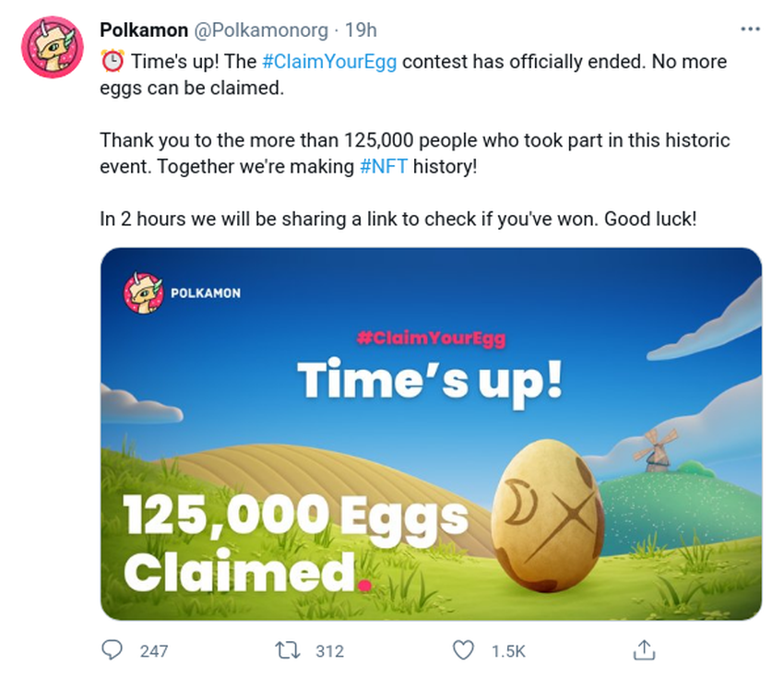This screenshot has width=784, height=678.
Task: Open the #ClaimYourEgg hashtag
Action: pos(329,62)
